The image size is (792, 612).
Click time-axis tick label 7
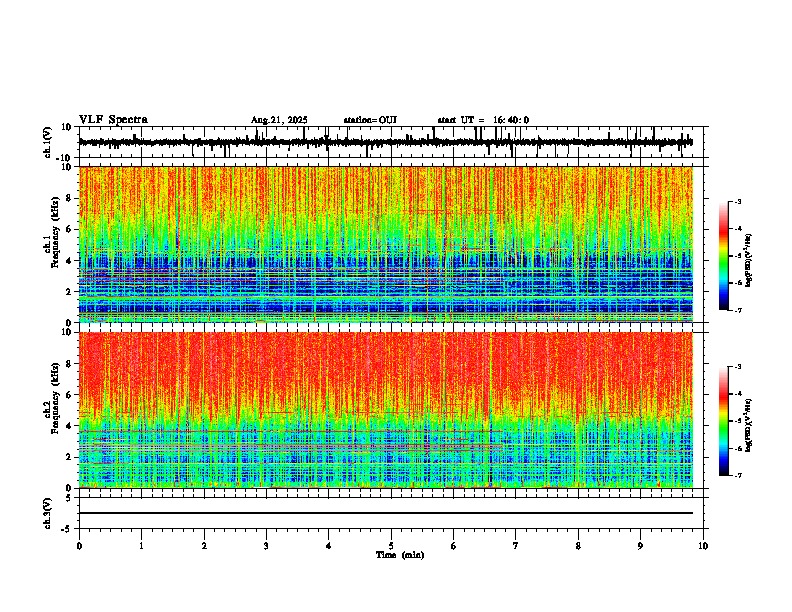coord(516,546)
